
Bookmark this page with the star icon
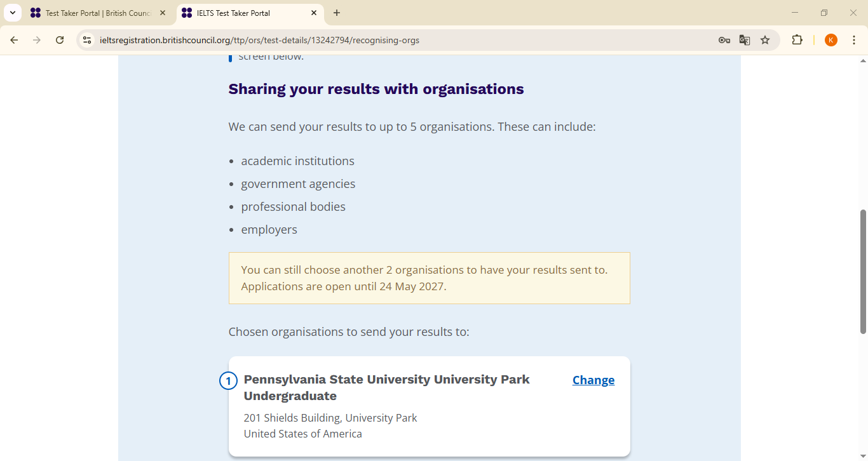coord(765,40)
